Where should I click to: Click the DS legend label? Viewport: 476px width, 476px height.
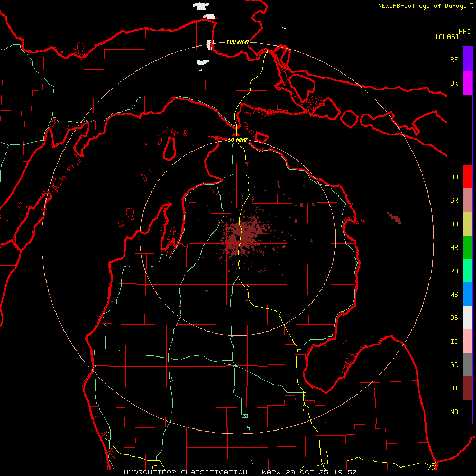coord(454,318)
